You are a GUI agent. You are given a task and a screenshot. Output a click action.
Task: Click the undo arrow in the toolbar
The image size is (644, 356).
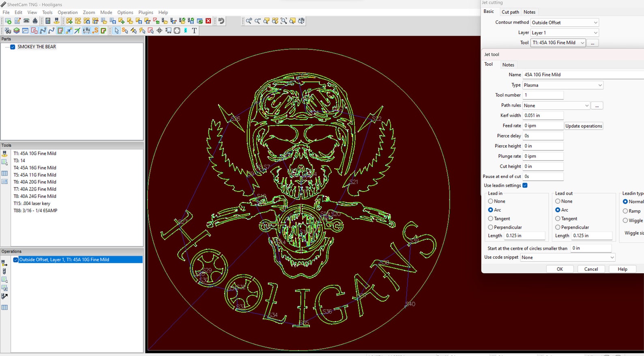(x=221, y=21)
